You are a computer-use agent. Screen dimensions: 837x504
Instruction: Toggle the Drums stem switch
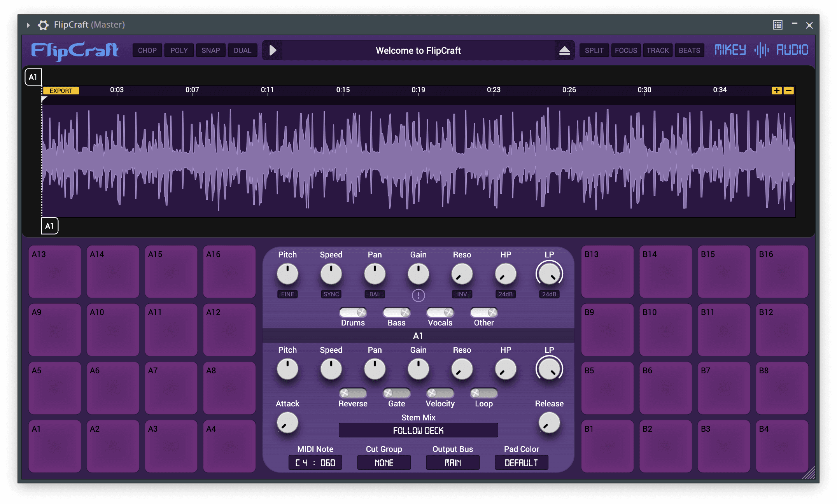(353, 312)
